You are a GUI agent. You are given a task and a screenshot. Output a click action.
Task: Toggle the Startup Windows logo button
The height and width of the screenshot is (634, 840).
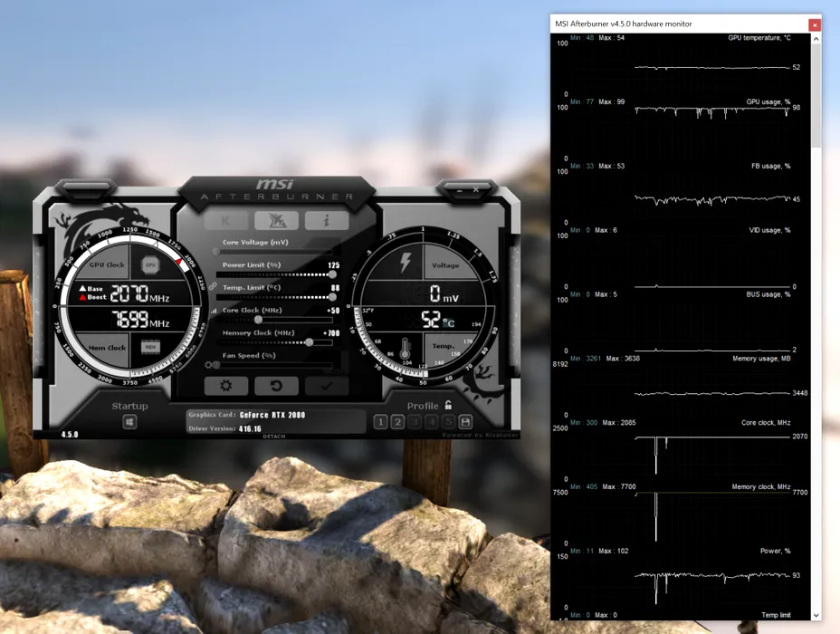[x=129, y=422]
